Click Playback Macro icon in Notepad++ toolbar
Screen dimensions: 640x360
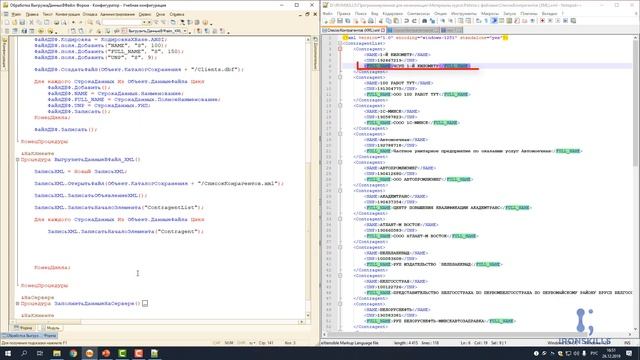point(558,20)
